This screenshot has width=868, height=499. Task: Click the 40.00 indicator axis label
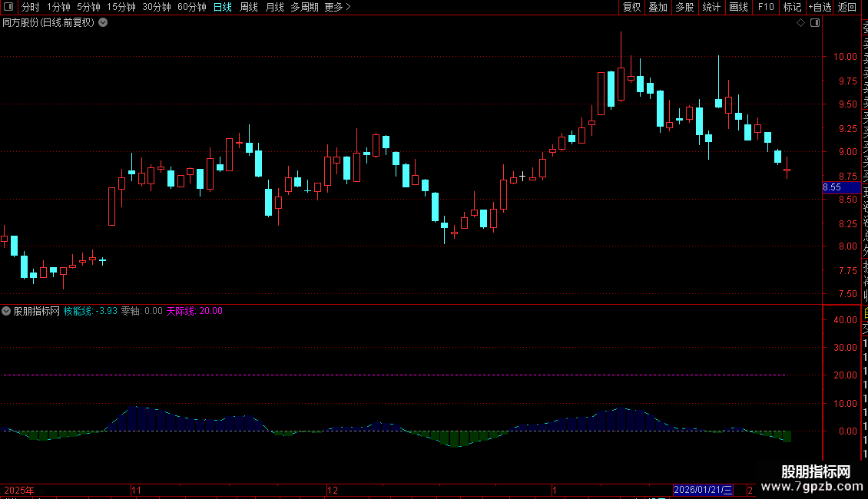coord(845,320)
